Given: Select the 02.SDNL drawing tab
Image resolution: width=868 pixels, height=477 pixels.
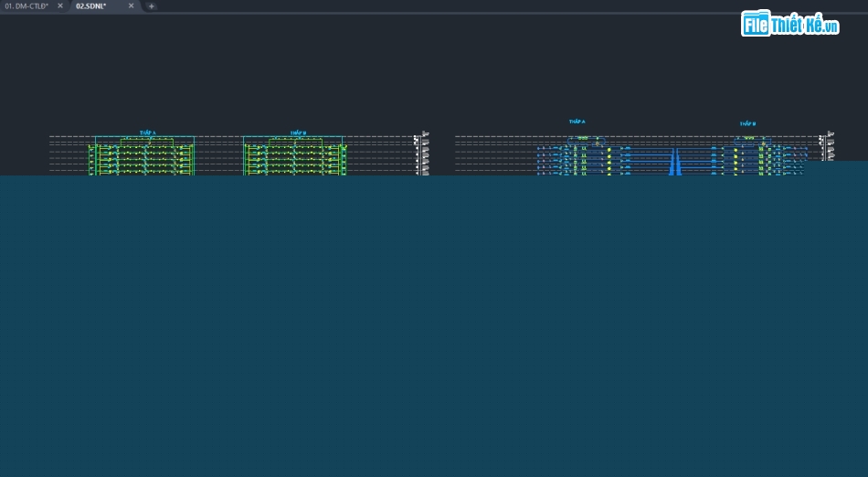Looking at the screenshot, I should click(90, 6).
